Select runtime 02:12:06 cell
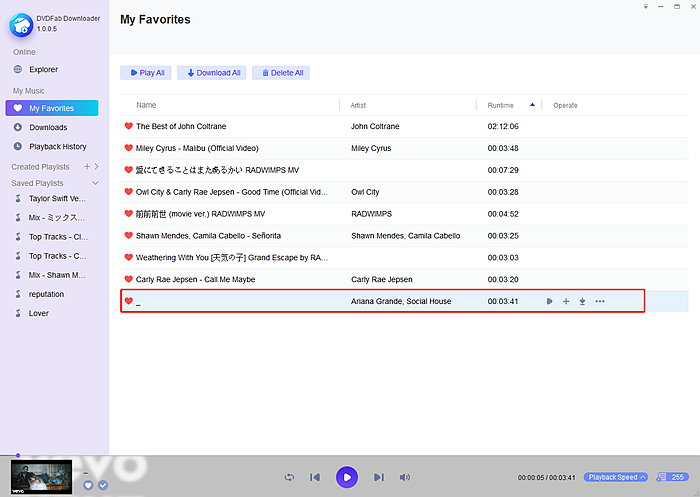 click(x=503, y=126)
